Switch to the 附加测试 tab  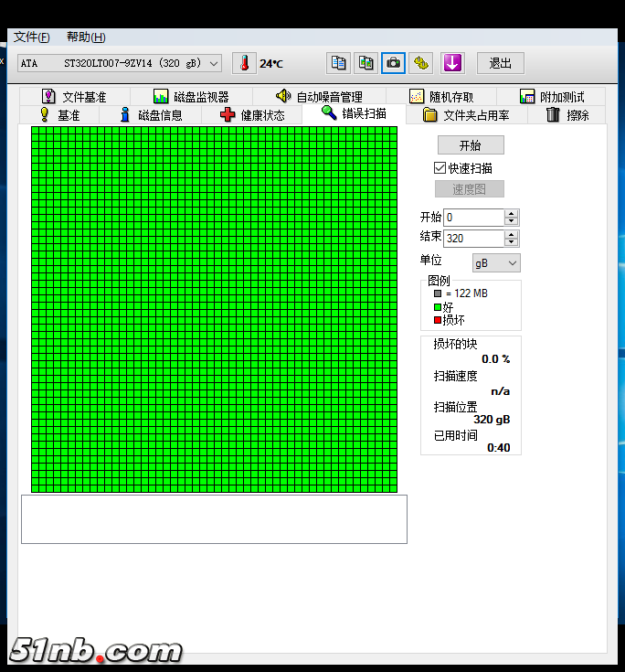click(551, 97)
